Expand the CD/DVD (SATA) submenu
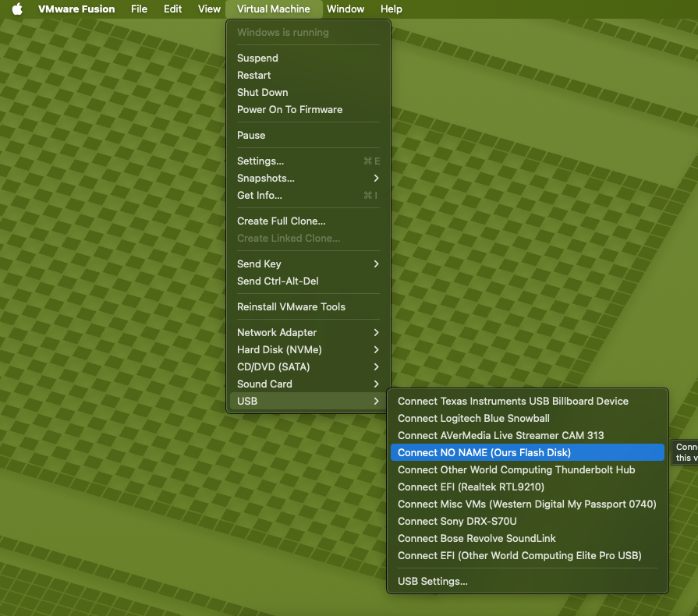Screen dimensions: 698x616 309,366
